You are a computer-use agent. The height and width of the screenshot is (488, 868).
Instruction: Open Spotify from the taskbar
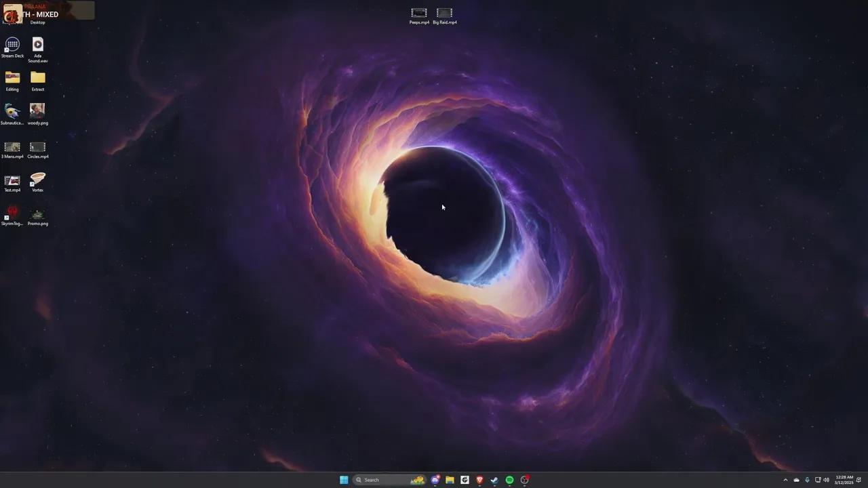[x=509, y=480]
